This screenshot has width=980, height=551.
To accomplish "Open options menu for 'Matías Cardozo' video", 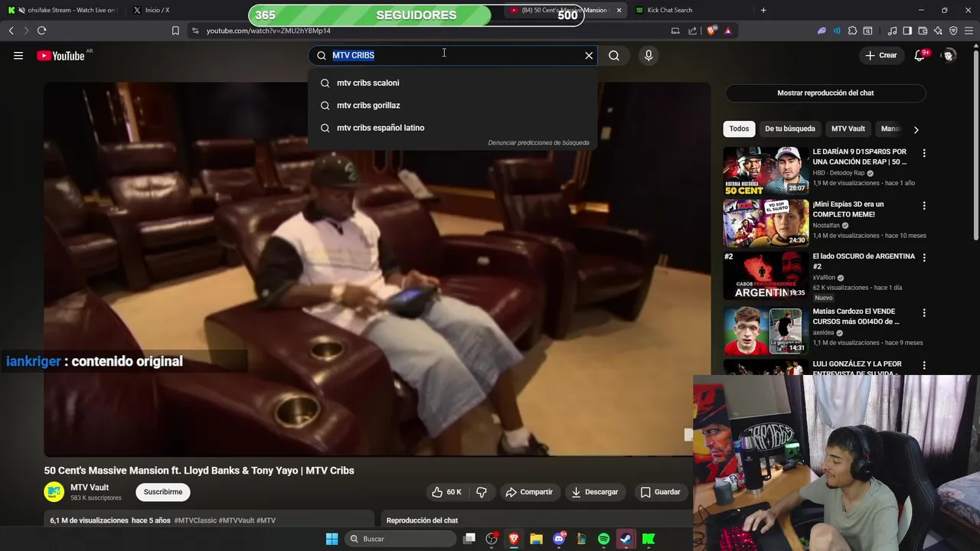I will [924, 313].
